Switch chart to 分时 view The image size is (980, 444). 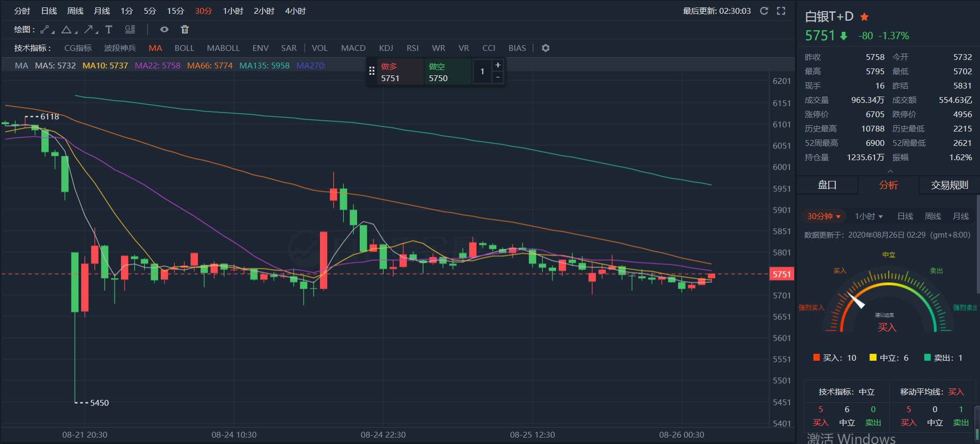click(x=22, y=11)
